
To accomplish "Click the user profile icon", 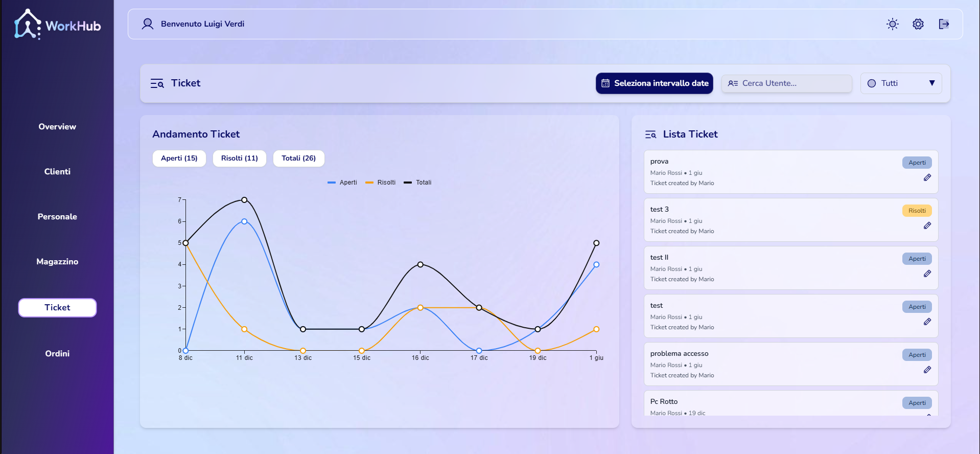I will tap(148, 24).
